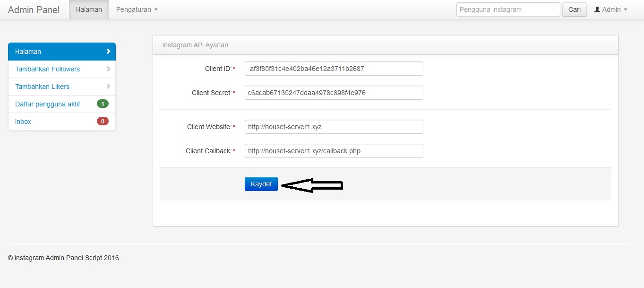Click the user silhouette icon beside Admin
The height and width of the screenshot is (288, 644).
click(598, 9)
